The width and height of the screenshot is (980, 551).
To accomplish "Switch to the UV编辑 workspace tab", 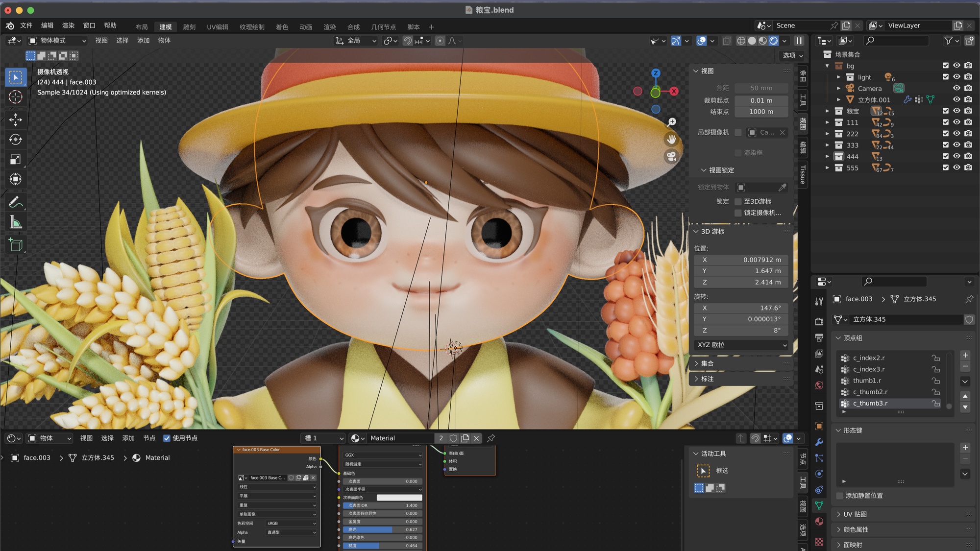I will [x=218, y=27].
